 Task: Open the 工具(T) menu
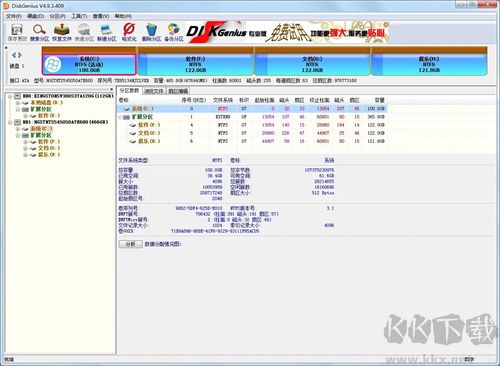click(79, 16)
